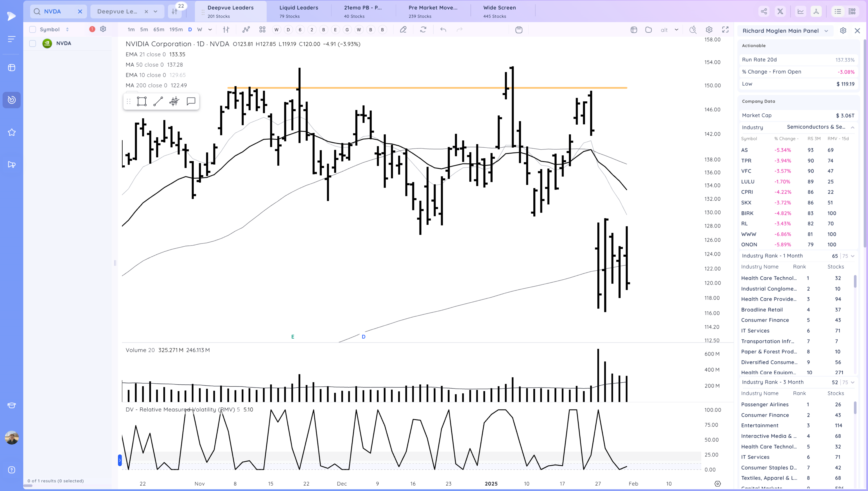Select the rectangle drawing tool
The width and height of the screenshot is (868, 491).
[141, 101]
